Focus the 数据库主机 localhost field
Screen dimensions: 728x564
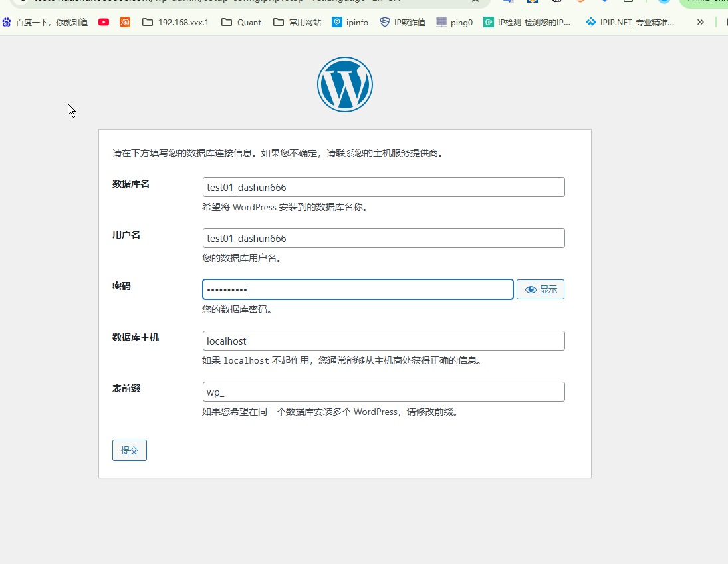pos(384,341)
